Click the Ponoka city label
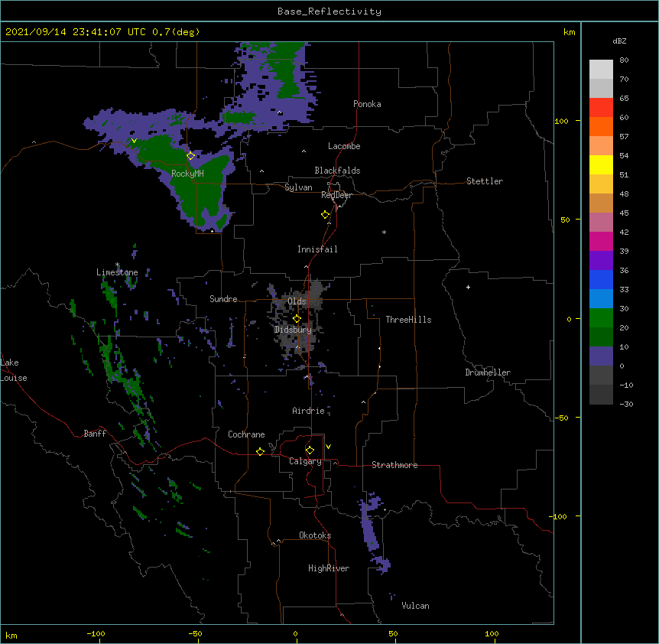Viewport: 659px width, 644px height. coord(367,104)
